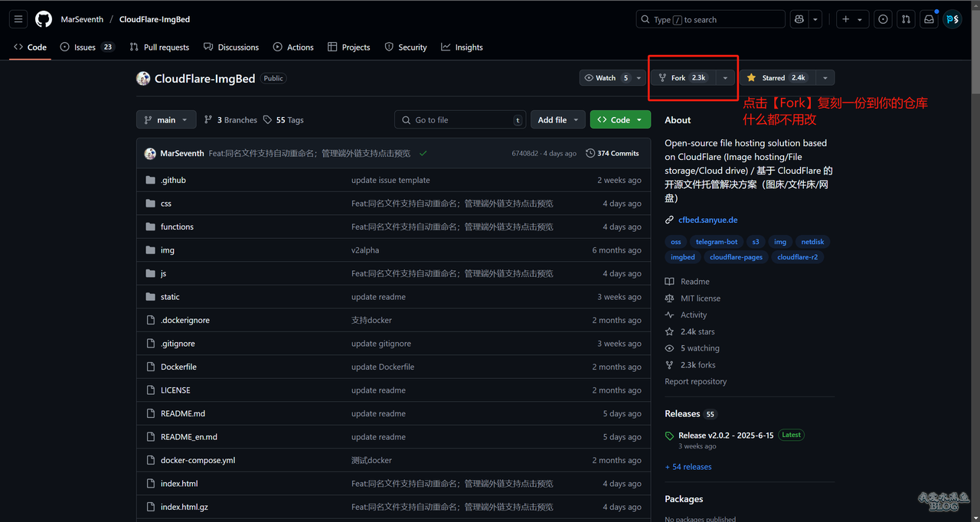Click MarSeventh's commit author avatar
Screen dimensions: 980x522
tap(150, 153)
